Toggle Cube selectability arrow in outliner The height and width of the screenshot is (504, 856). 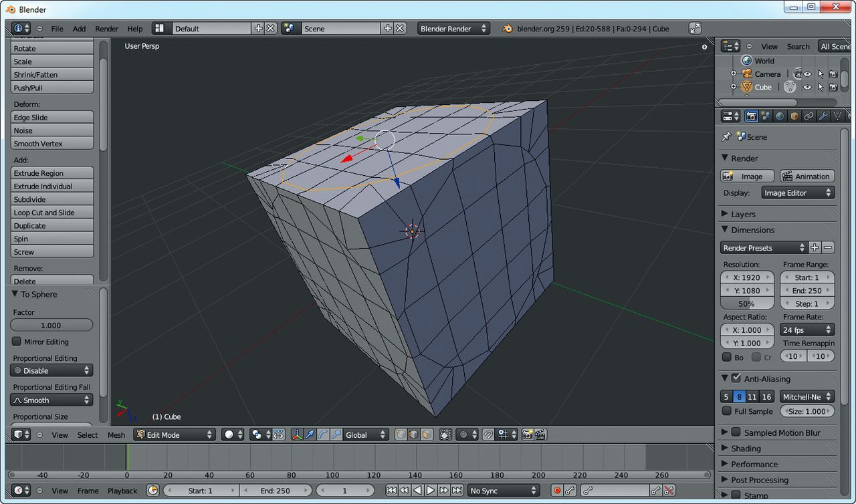point(821,87)
